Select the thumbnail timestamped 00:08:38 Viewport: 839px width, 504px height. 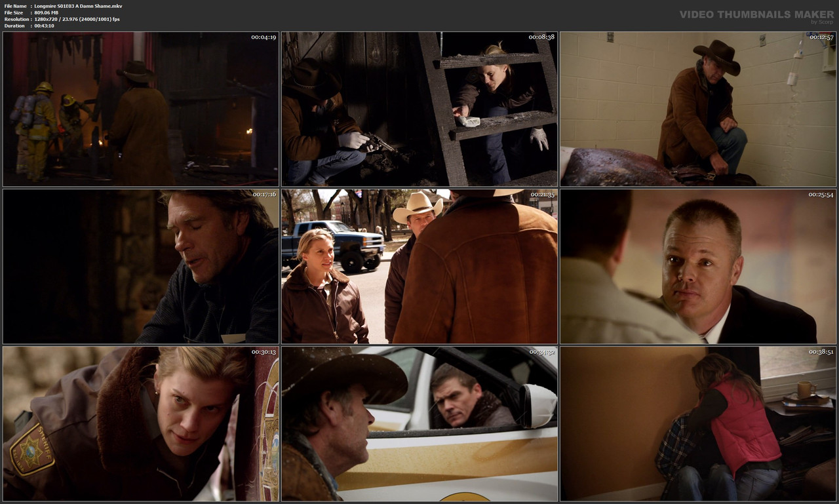click(x=419, y=109)
